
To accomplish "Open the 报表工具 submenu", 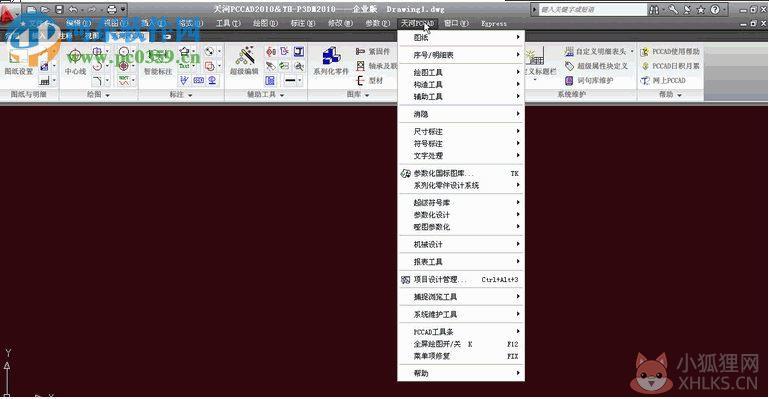I will click(x=461, y=262).
